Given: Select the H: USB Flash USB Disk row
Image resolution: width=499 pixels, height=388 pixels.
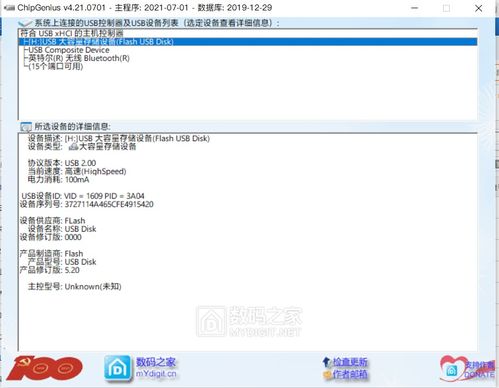Looking at the screenshot, I should click(248, 42).
